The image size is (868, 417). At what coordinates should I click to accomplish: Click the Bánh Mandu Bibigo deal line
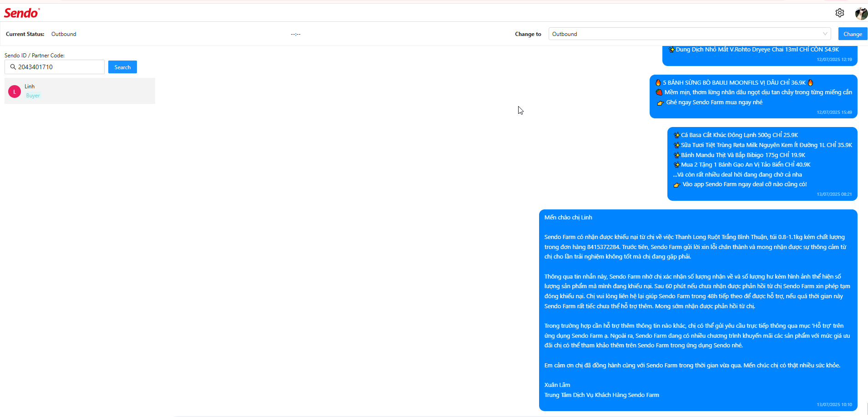click(x=739, y=155)
